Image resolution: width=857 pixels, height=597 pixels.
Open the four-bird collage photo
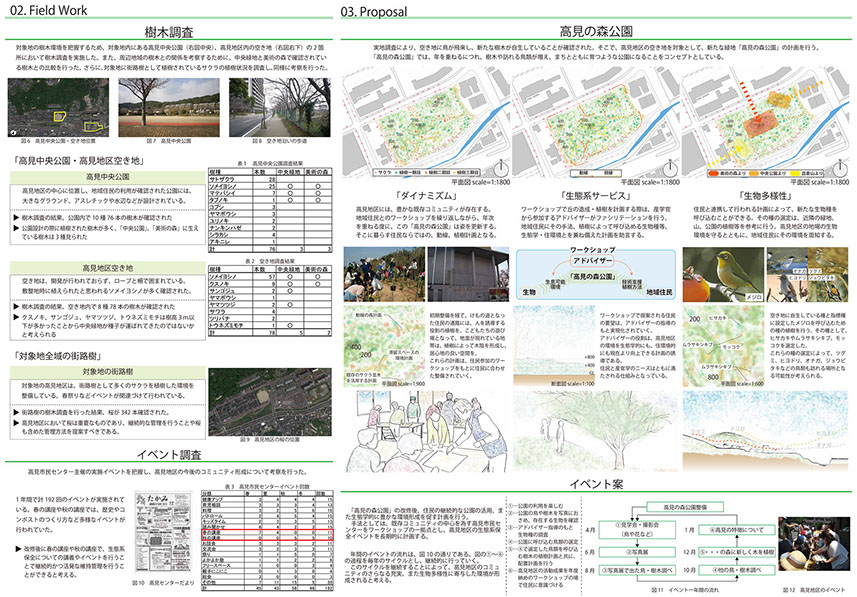coord(807,274)
